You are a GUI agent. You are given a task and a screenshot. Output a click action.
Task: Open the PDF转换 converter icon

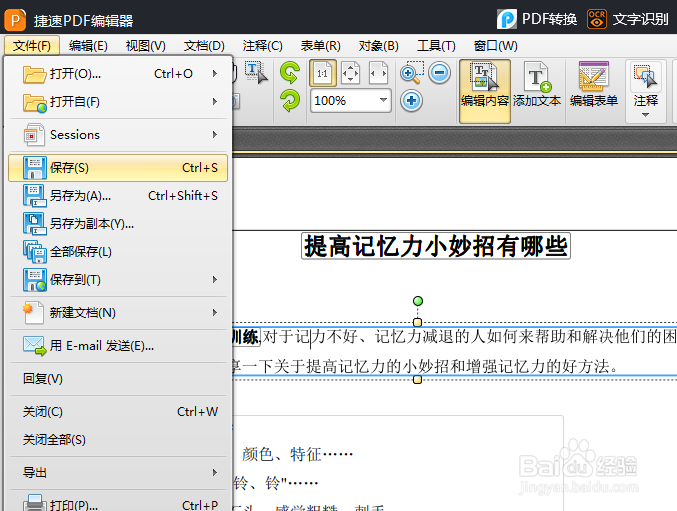pyautogui.click(x=506, y=19)
